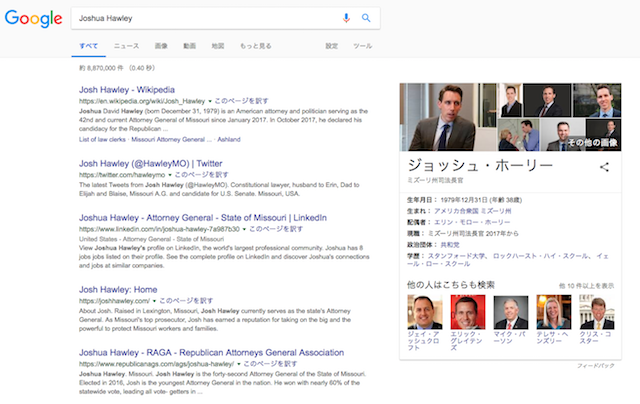The height and width of the screenshot is (404, 640).
Task: Open the ロックハースト・ハイ・スクール link
Action: (540, 256)
